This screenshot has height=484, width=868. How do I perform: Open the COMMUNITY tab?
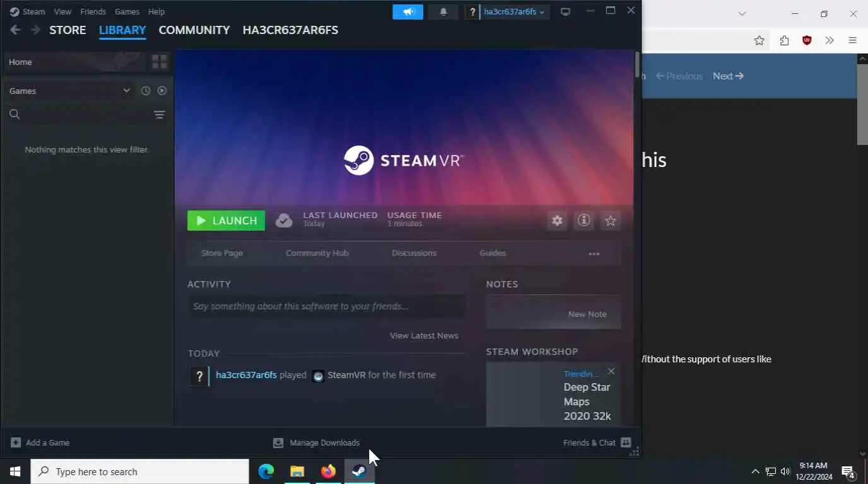pyautogui.click(x=194, y=30)
